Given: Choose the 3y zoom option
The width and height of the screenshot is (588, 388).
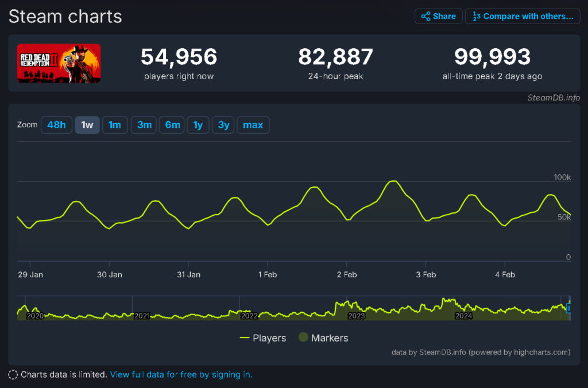Looking at the screenshot, I should (223, 125).
